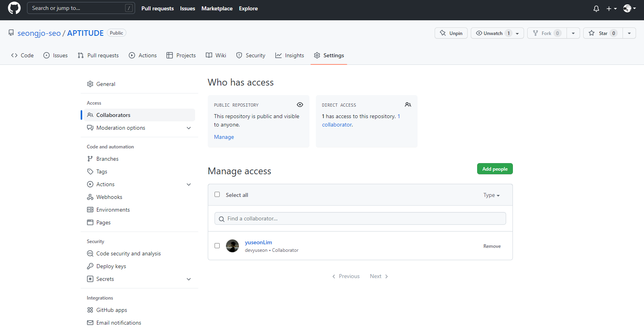
Task: Open the create new plus menu
Action: (611, 8)
